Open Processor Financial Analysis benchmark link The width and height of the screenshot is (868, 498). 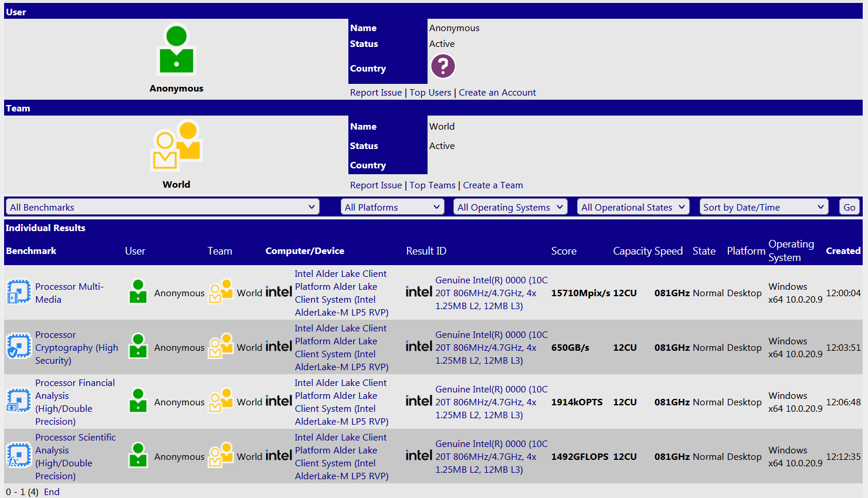[x=75, y=402]
